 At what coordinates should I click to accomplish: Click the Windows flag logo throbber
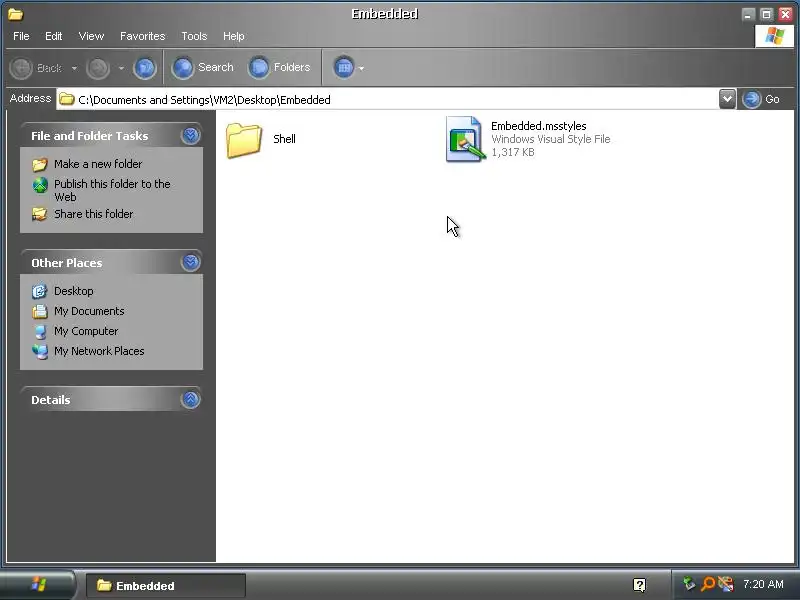(x=774, y=36)
